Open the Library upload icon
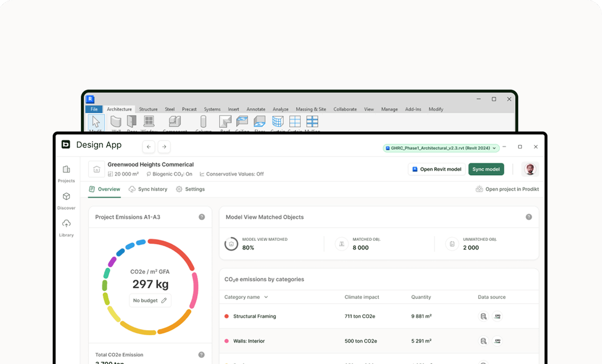 click(66, 224)
